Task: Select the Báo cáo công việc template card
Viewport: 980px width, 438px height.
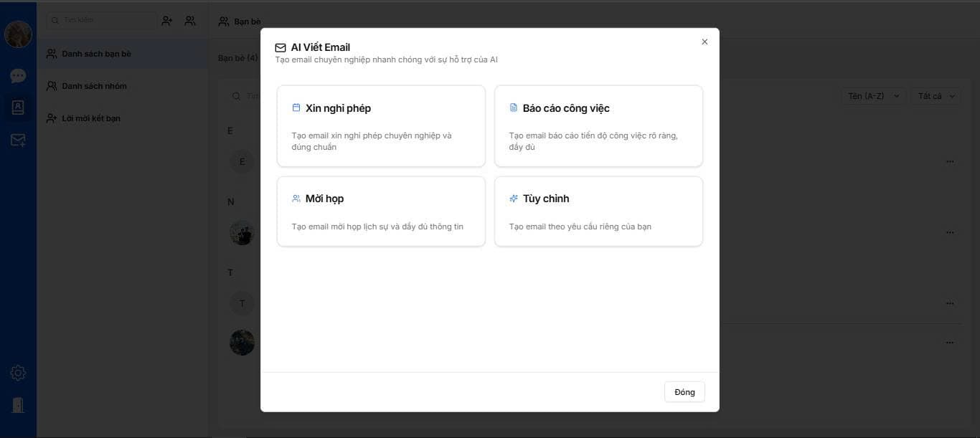Action: click(x=598, y=126)
